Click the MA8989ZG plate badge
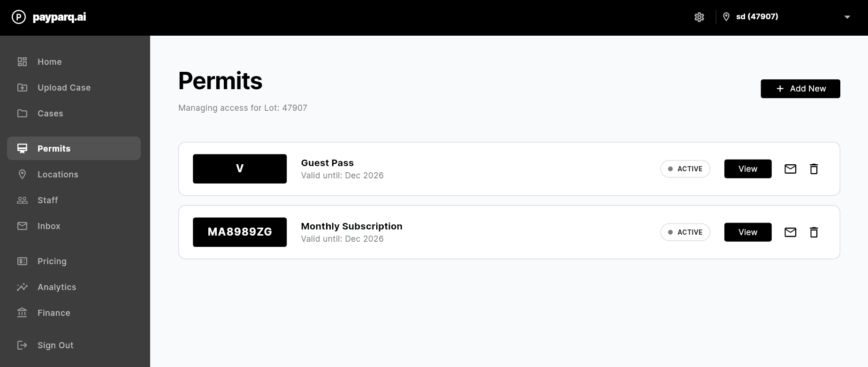 (240, 232)
